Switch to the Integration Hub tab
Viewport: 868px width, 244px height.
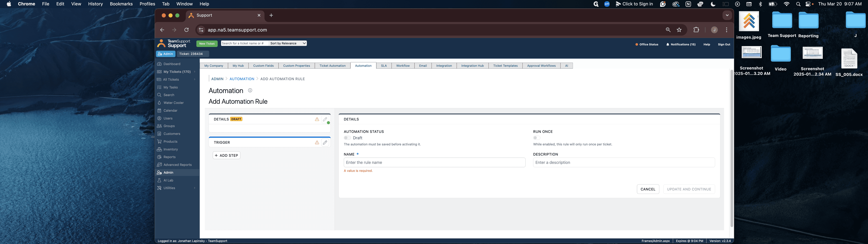coord(472,66)
